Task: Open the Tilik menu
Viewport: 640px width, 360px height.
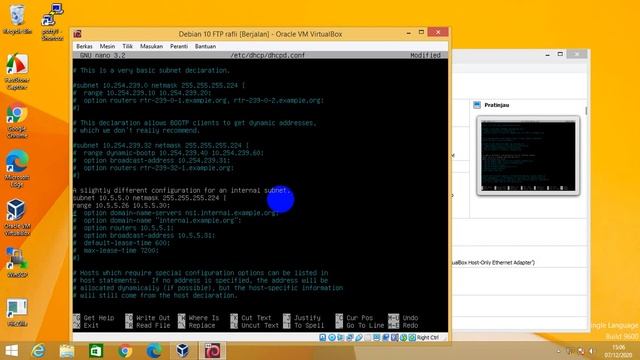Action: point(127,47)
